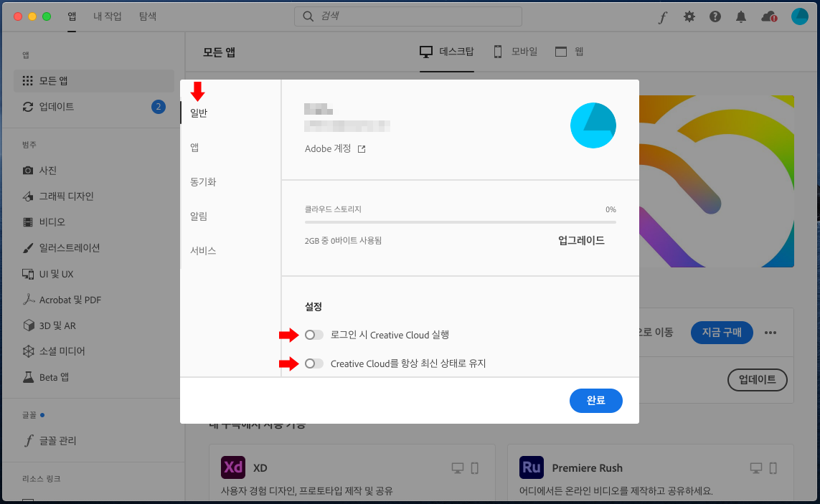Click the colorful Creative Cloud banner image

pyautogui.click(x=717, y=181)
